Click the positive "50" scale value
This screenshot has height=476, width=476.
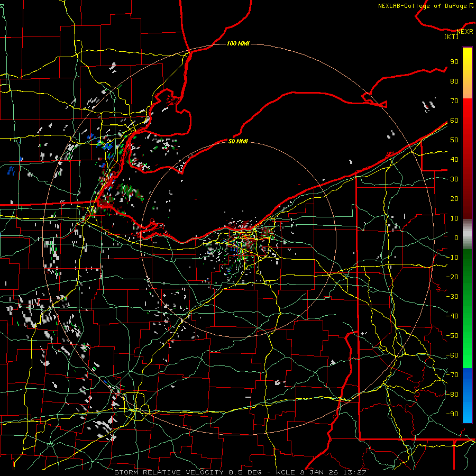[454, 140]
